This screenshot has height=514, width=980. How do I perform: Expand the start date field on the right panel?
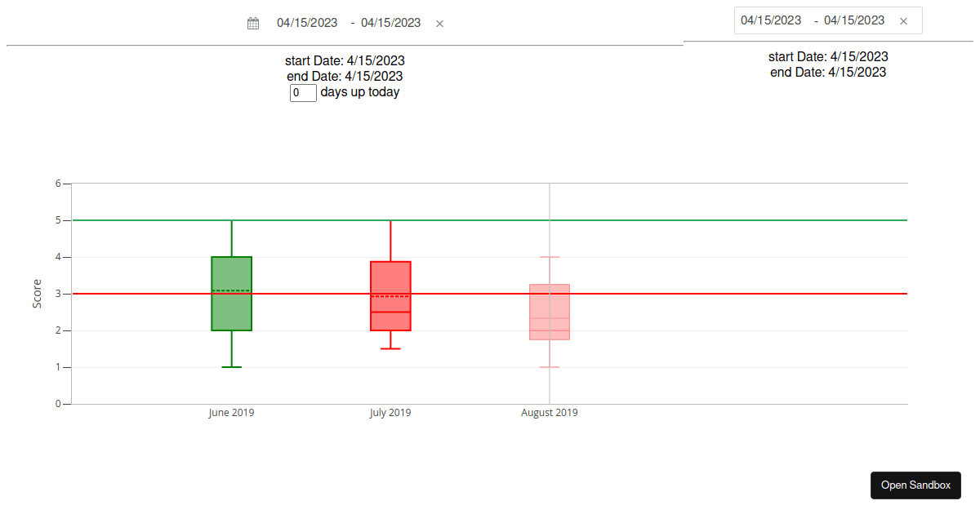(x=827, y=56)
